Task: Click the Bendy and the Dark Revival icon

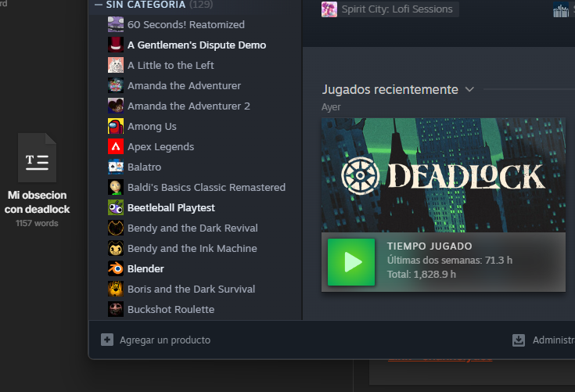Action: [x=116, y=228]
